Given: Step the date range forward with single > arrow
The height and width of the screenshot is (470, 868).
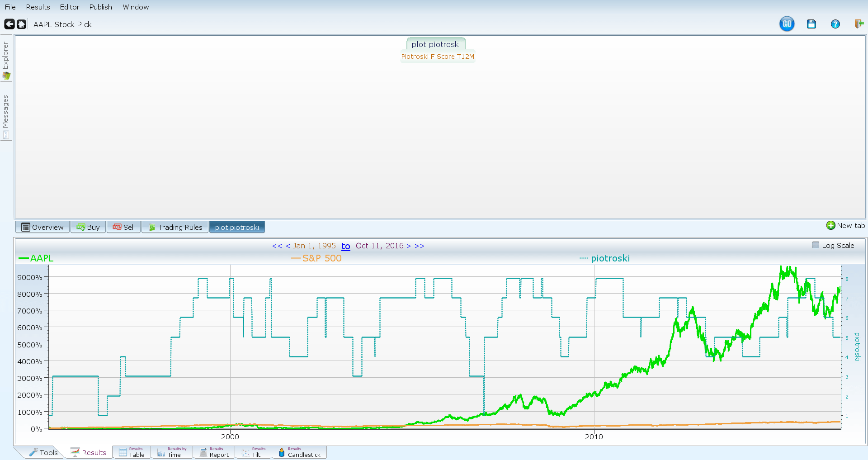Looking at the screenshot, I should point(409,246).
